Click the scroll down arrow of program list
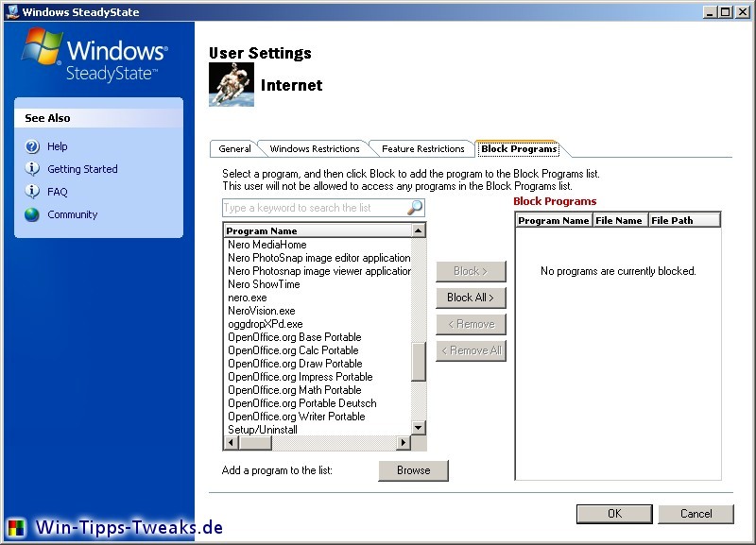Screen dimensions: 756x545 click(419, 428)
